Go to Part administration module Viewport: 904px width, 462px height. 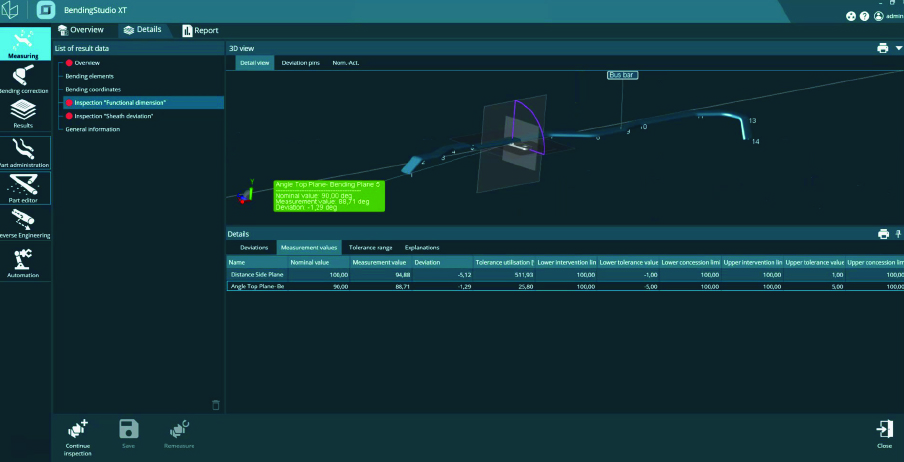pyautogui.click(x=24, y=151)
